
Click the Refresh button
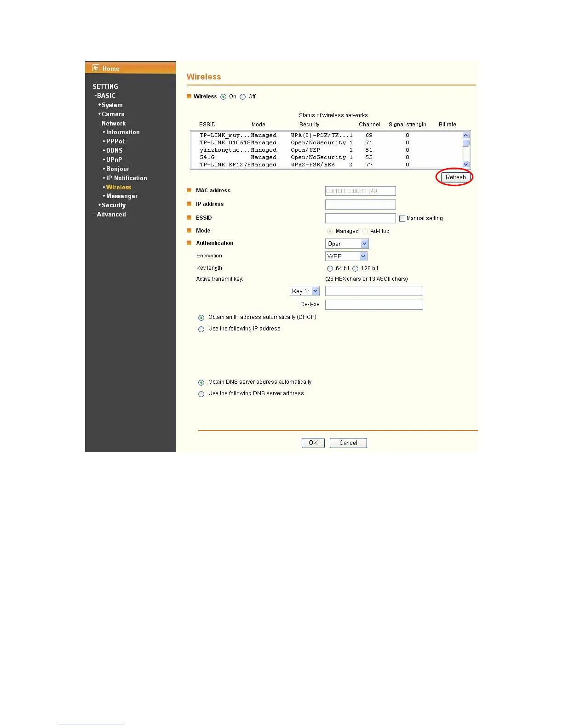[455, 177]
